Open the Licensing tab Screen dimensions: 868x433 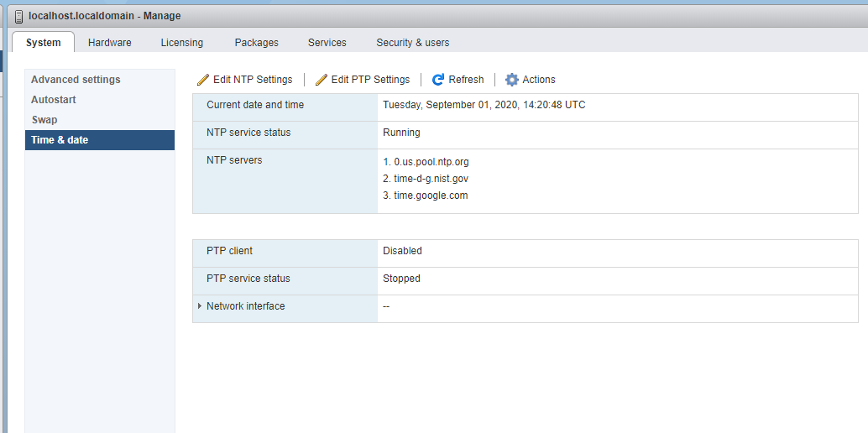point(182,43)
